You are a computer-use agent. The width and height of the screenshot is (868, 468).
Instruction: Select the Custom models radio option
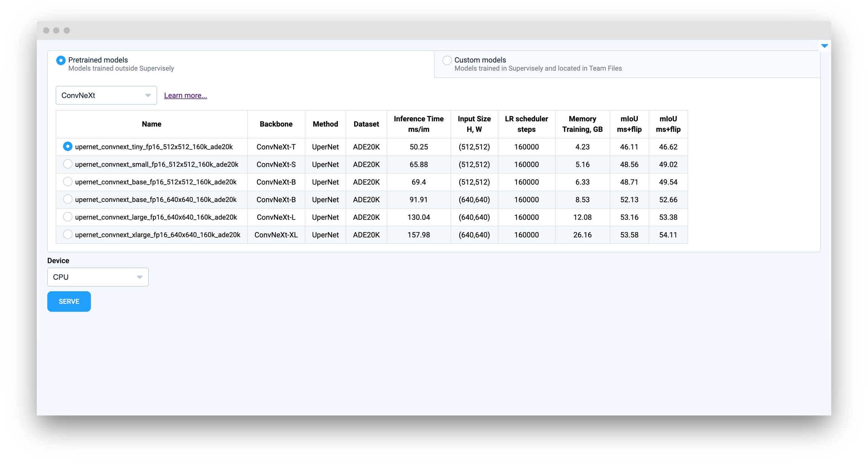click(x=447, y=60)
